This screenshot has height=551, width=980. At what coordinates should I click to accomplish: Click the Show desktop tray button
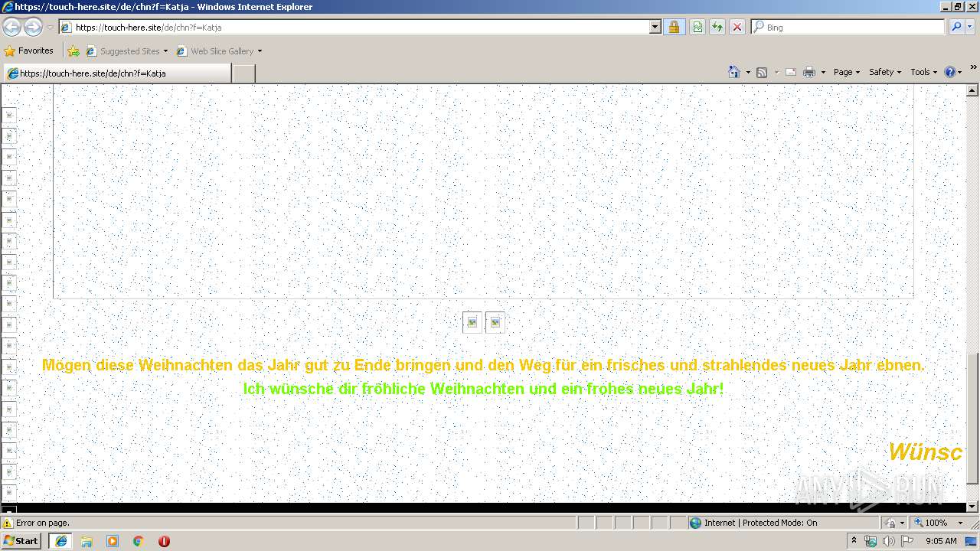[972, 541]
